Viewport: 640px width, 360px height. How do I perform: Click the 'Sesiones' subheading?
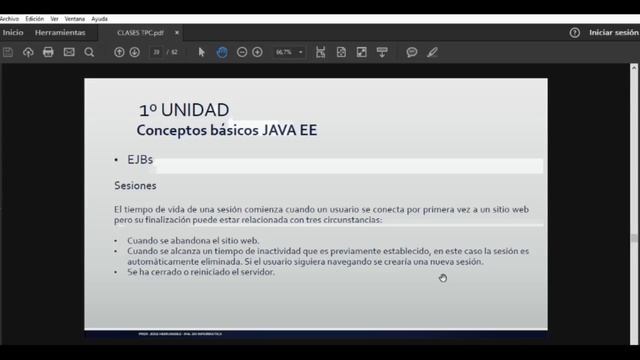point(135,186)
